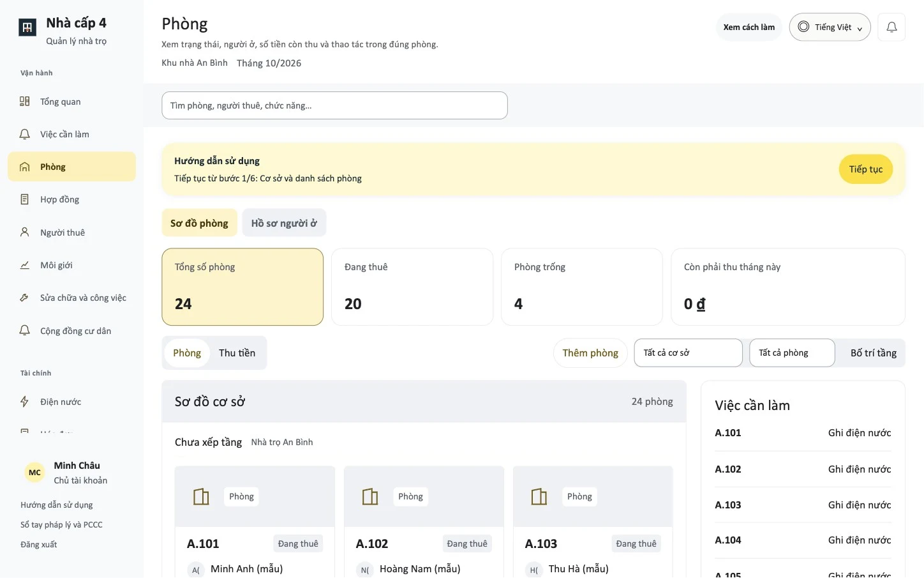Select the Thu tiền sub-tab

pyautogui.click(x=237, y=353)
